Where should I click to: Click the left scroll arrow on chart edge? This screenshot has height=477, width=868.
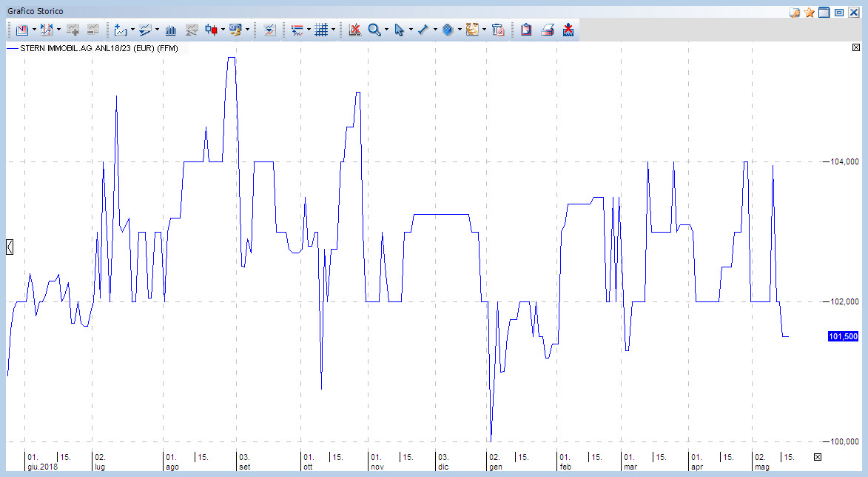[x=10, y=247]
